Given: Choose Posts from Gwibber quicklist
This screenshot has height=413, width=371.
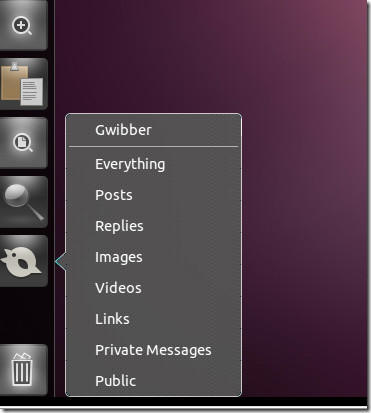Looking at the screenshot, I should click(114, 195).
